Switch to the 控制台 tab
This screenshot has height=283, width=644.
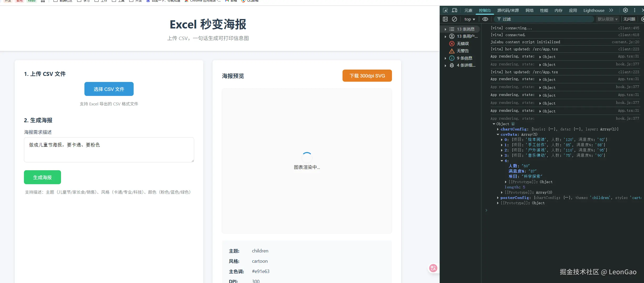pos(485,10)
